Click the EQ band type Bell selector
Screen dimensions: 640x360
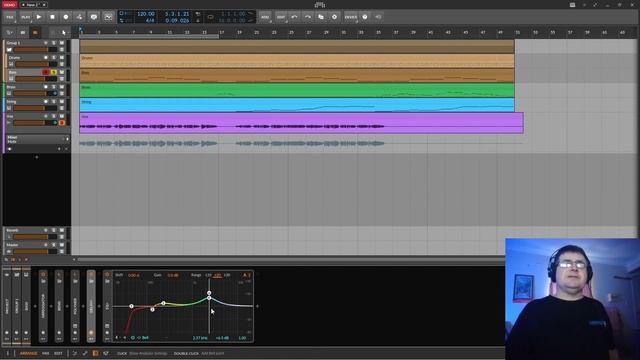[143, 338]
